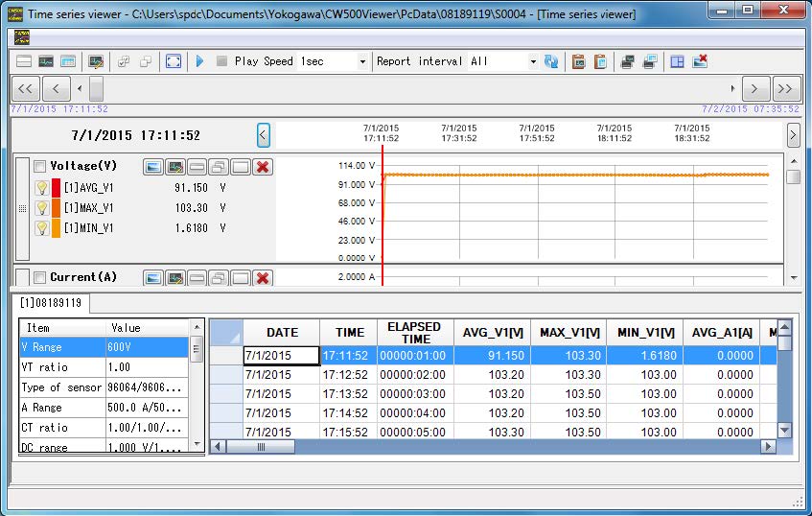Select the Type of sensor row
Image resolution: width=812 pixels, height=516 pixels.
point(104,387)
